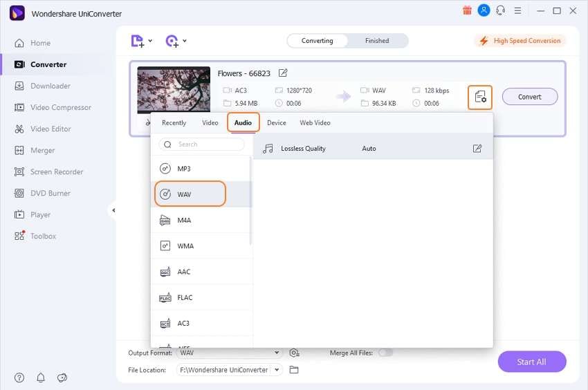The image size is (588, 390).
Task: Open the help question mark icon
Action: [x=19, y=378]
